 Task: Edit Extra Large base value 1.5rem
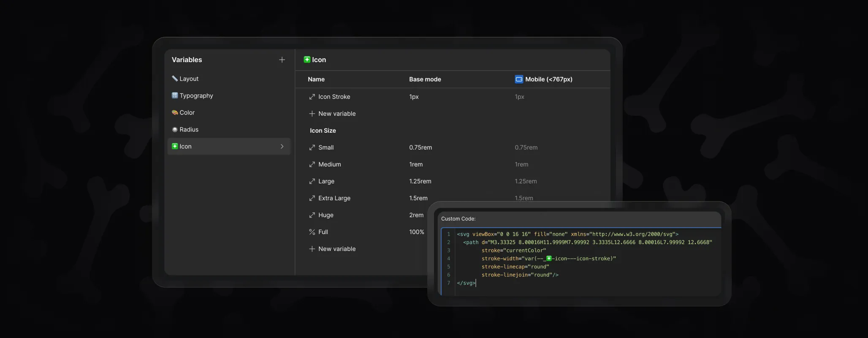click(418, 198)
